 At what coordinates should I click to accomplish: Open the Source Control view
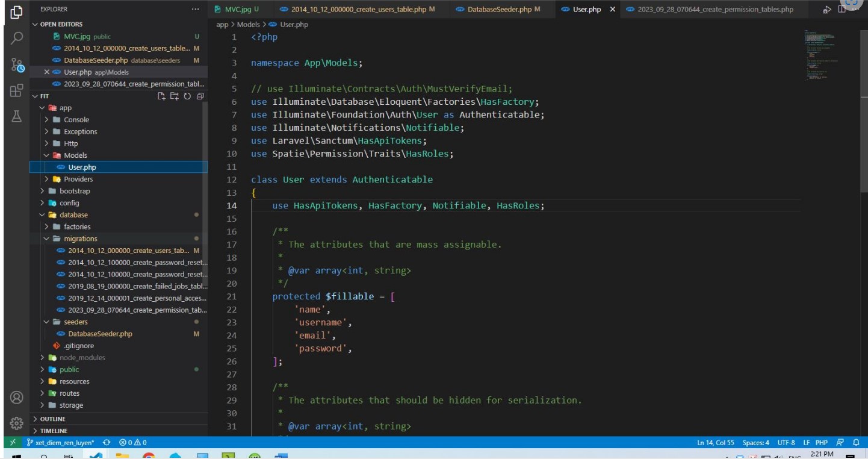click(x=17, y=65)
